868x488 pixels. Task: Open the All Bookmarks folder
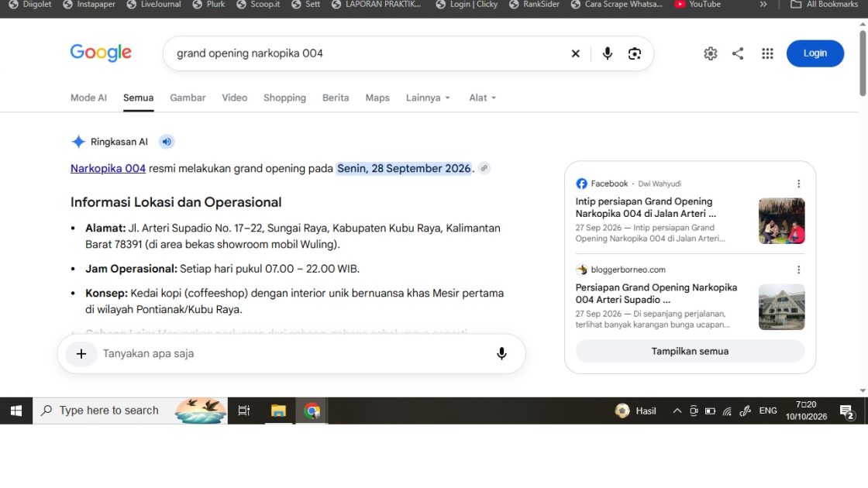(825, 5)
